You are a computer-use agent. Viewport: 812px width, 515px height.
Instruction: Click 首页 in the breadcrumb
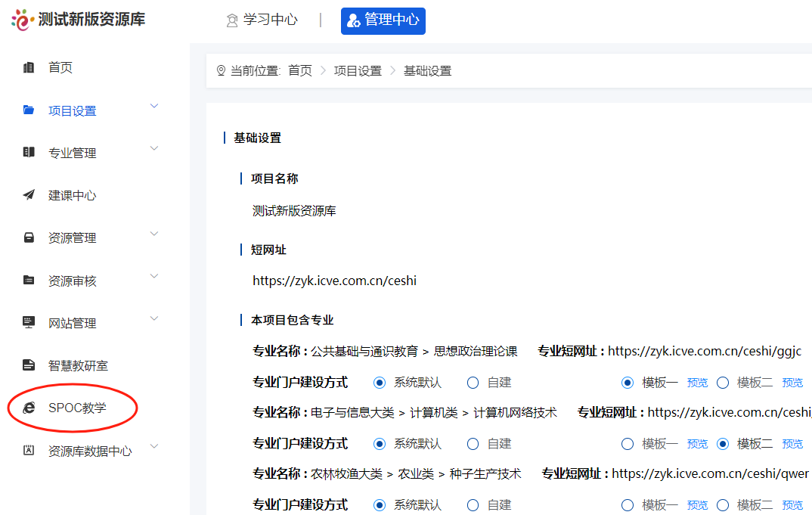click(300, 70)
